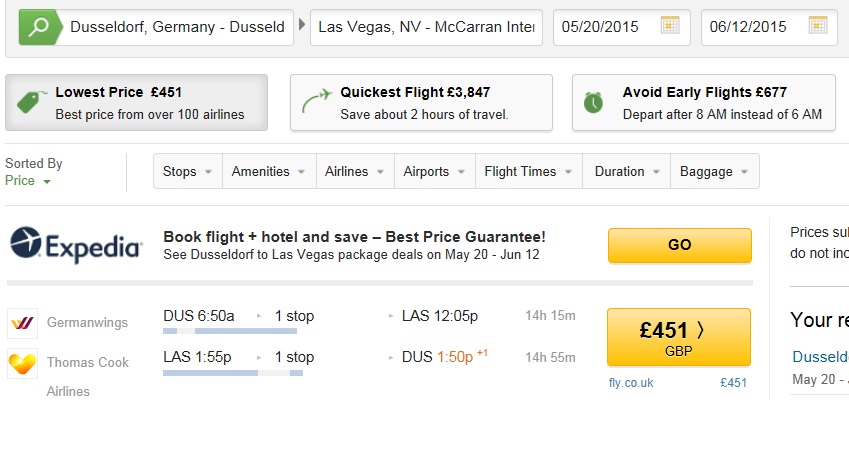This screenshot has width=849, height=460.
Task: Open the fly.co.uk link
Action: click(x=631, y=383)
